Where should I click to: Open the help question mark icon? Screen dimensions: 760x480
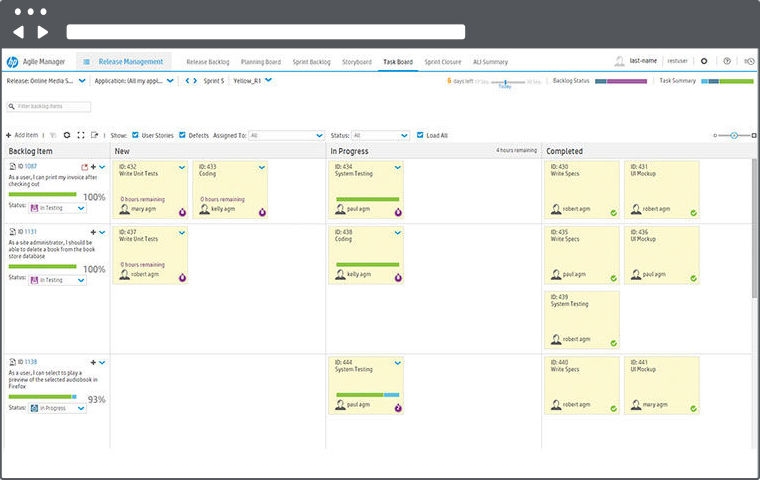[727, 61]
